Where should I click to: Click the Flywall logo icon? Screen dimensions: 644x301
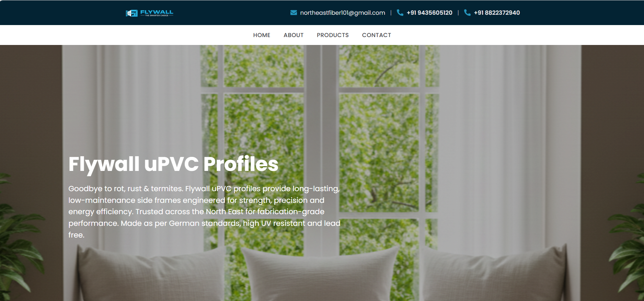[131, 13]
